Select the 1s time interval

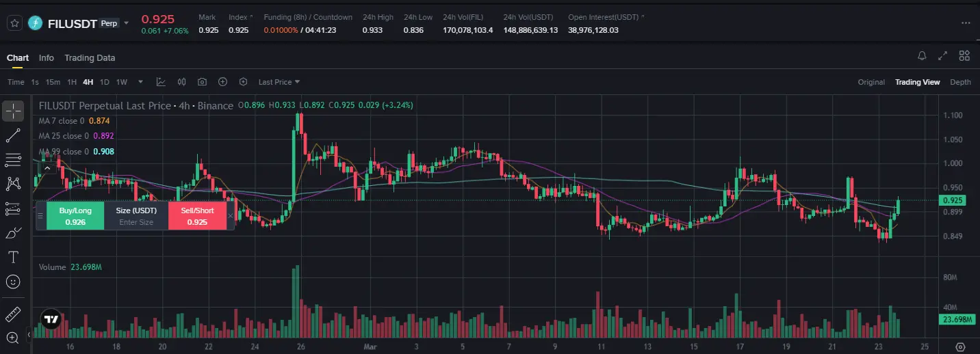(35, 82)
